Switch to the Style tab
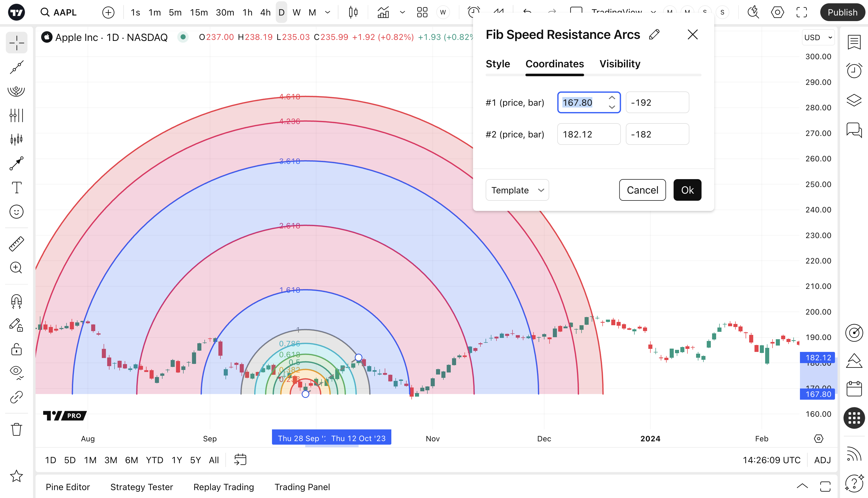Image resolution: width=868 pixels, height=498 pixels. [497, 64]
